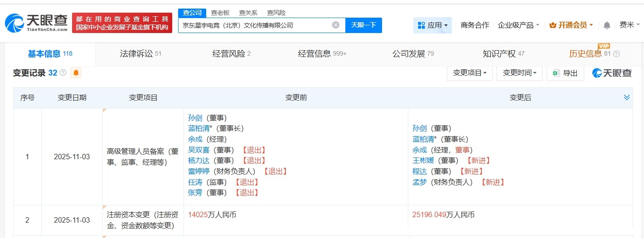Click the 注册资本变更 change item cell

[143, 220]
